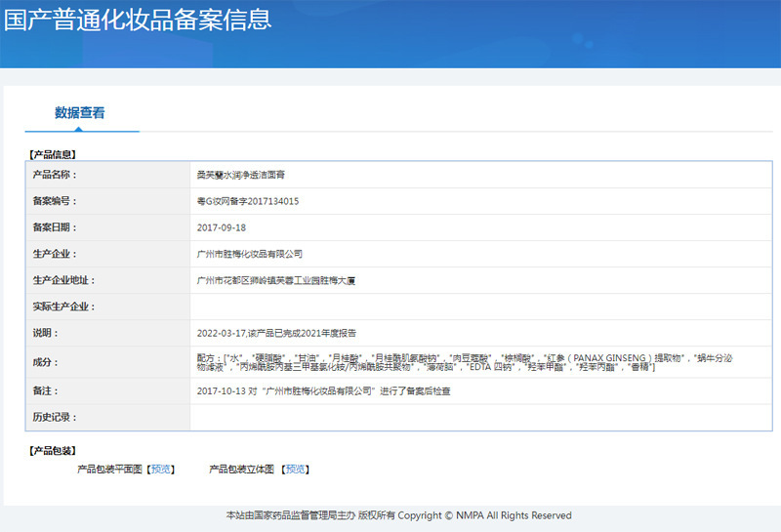The height and width of the screenshot is (532, 781).
Task: Click the 产品名称 label cell
Action: click(108, 175)
